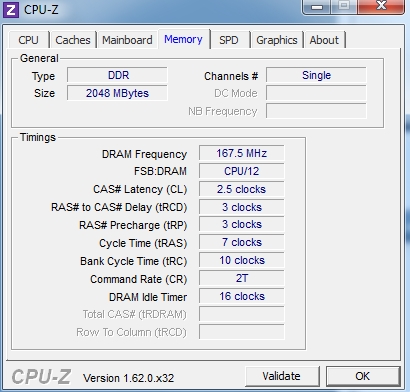Click the Command Rate (CR) label
The height and width of the screenshot is (392, 410).
[139, 279]
